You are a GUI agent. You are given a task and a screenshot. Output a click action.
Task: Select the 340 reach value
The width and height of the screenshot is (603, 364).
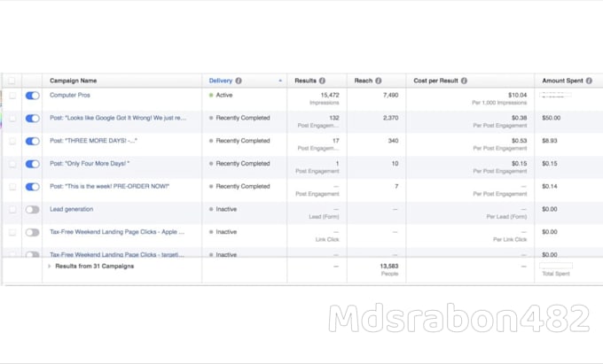[x=393, y=141]
